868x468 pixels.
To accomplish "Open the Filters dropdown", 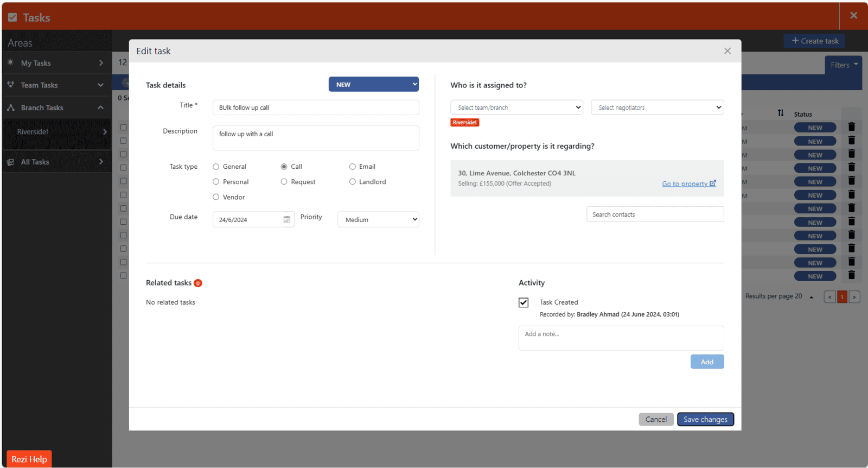I will (x=844, y=65).
